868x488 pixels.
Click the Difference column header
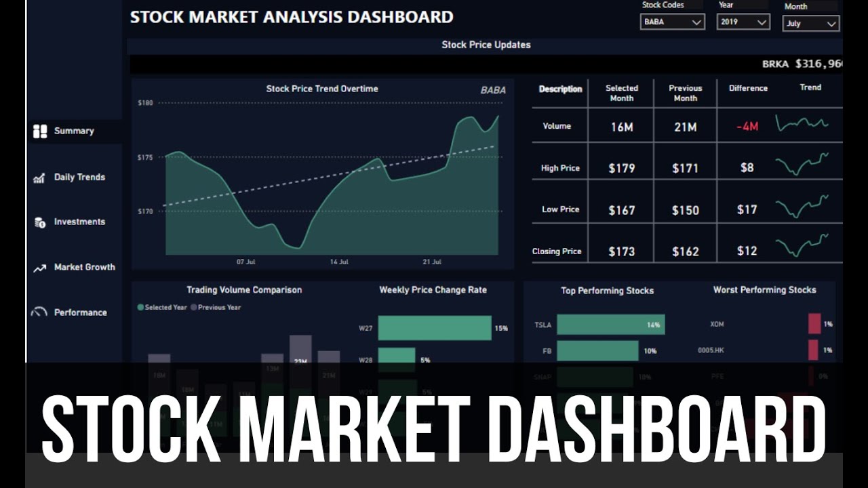coord(748,88)
